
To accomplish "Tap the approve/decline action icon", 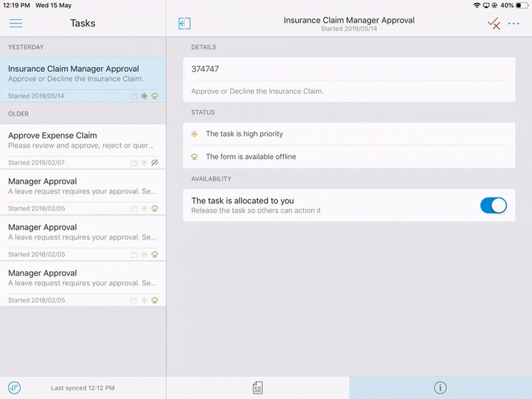I will 493,23.
